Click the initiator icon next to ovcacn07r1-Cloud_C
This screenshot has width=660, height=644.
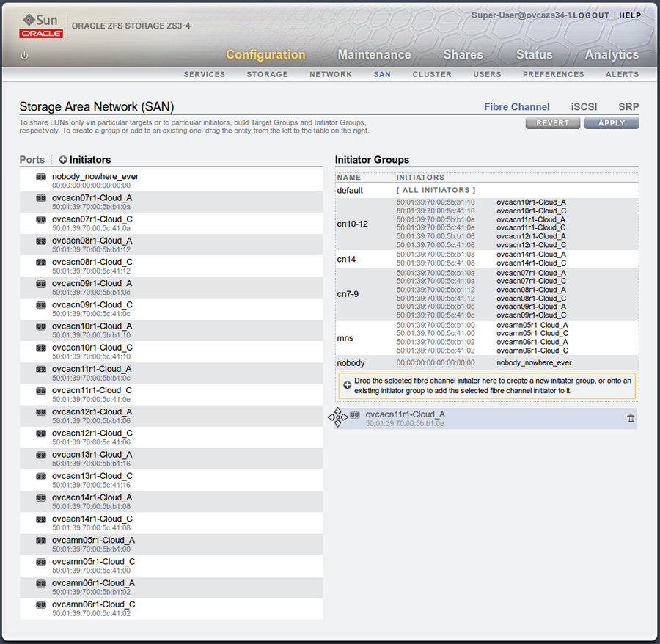pos(40,219)
